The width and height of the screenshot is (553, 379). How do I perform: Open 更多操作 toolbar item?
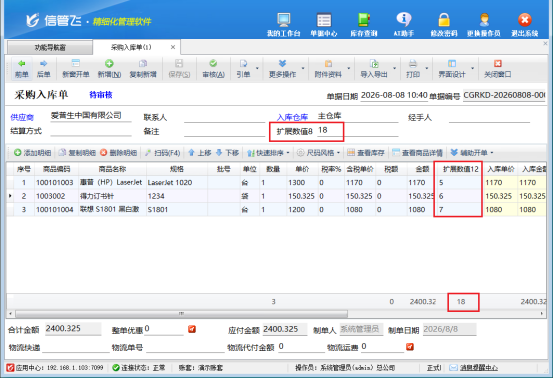point(282,68)
